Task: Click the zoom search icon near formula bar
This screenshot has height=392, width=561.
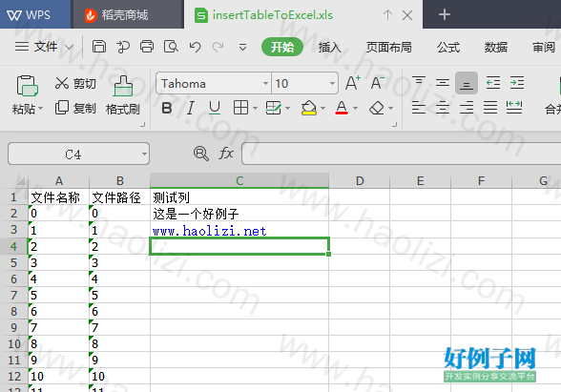Action: coord(201,154)
